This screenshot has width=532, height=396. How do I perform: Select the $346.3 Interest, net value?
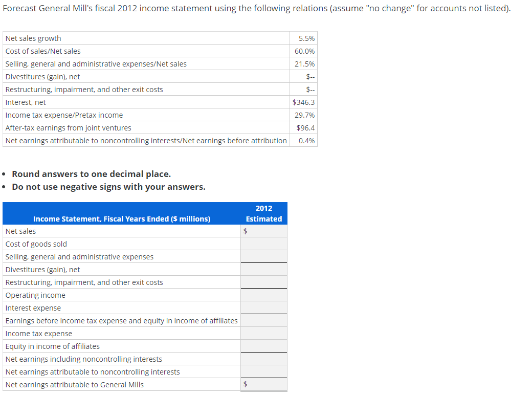[x=304, y=102]
